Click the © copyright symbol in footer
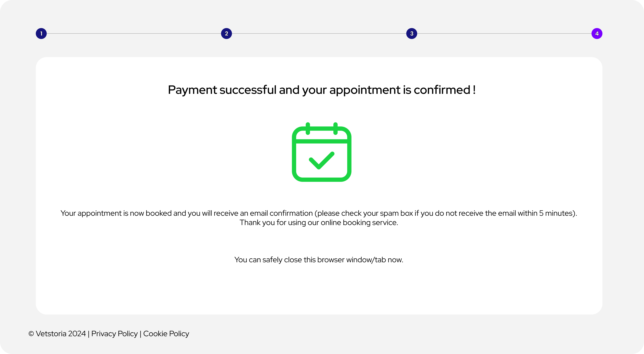 (31, 334)
